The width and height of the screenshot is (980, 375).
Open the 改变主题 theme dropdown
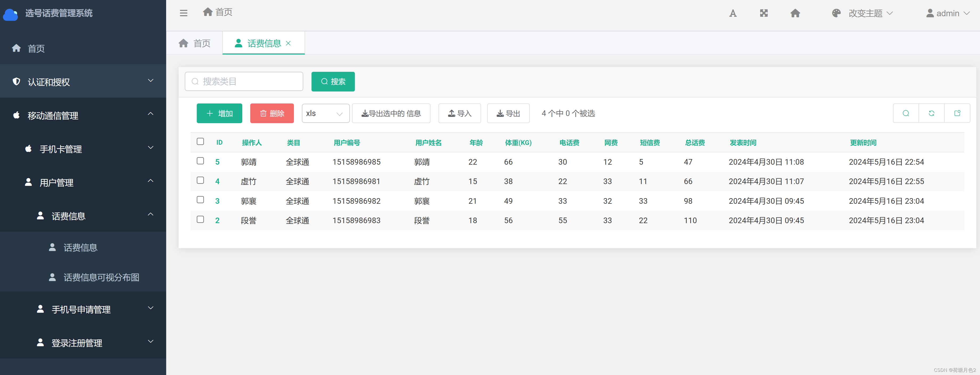coord(870,13)
